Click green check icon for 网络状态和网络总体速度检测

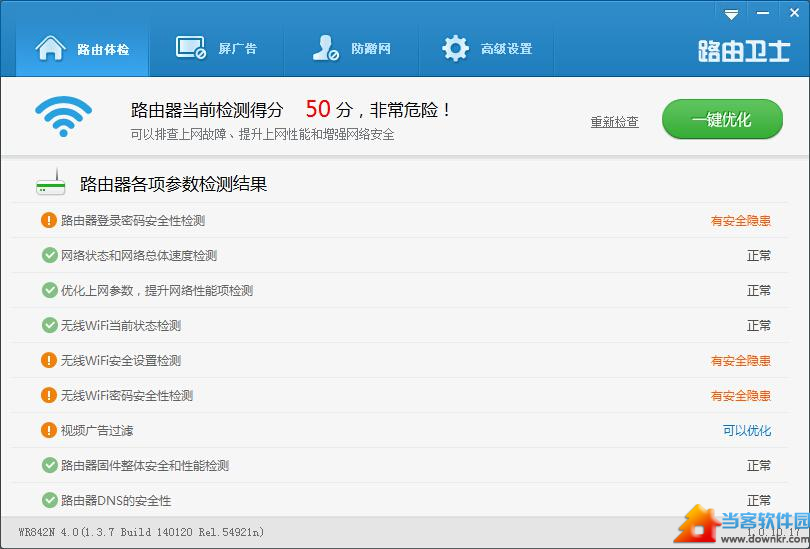click(x=50, y=255)
